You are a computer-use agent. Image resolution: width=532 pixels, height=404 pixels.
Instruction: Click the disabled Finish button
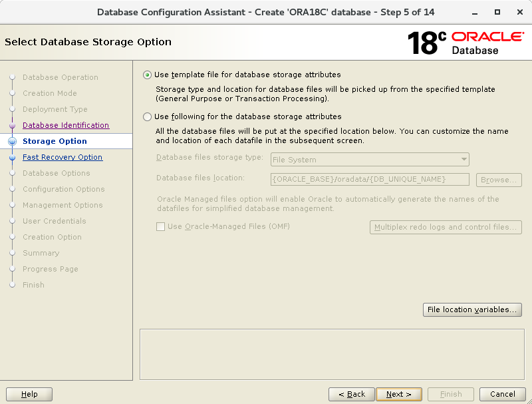pyautogui.click(x=451, y=394)
